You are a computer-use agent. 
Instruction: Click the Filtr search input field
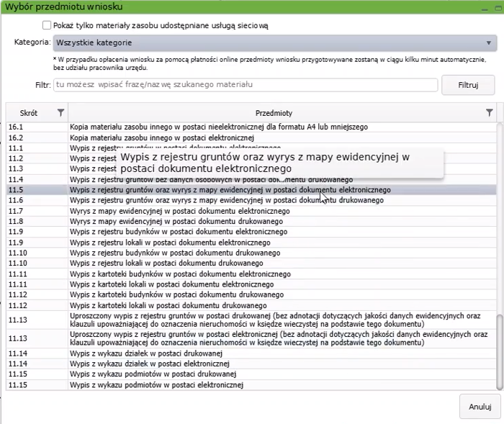[245, 85]
